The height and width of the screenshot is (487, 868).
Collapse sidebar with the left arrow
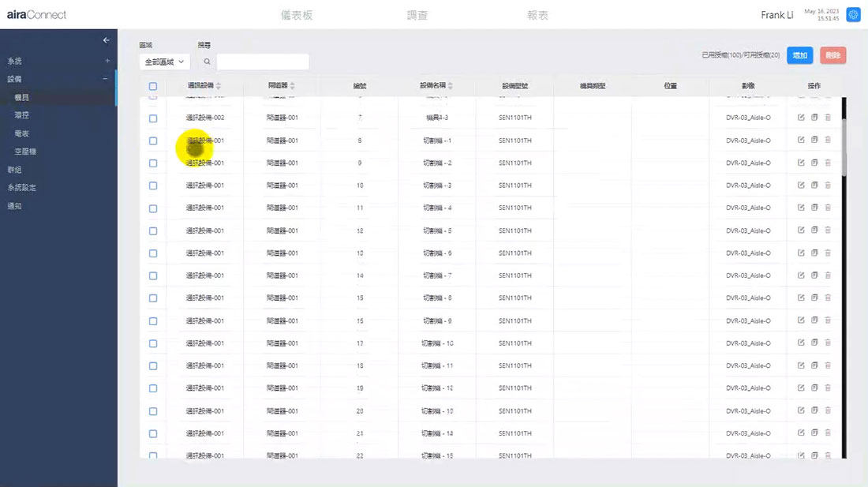[x=107, y=39]
